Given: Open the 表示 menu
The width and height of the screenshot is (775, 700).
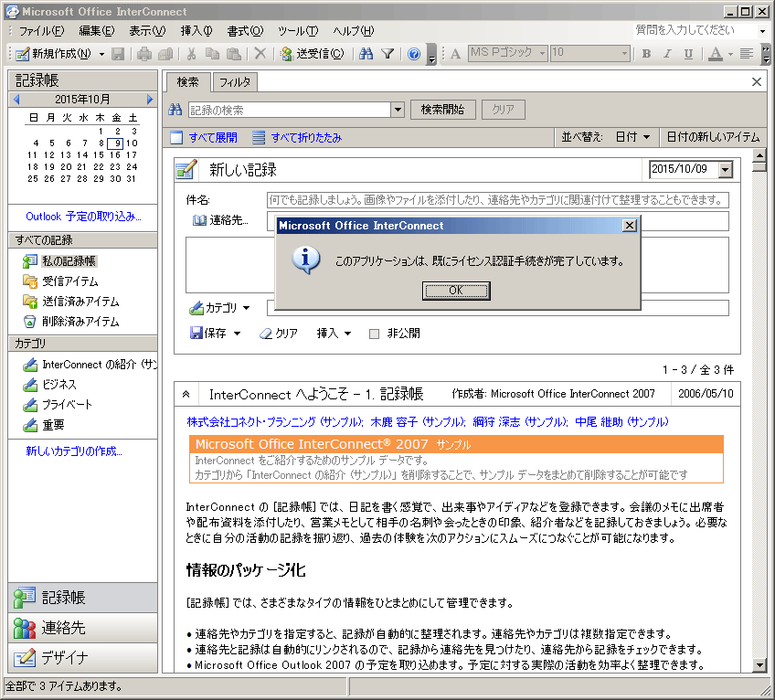Looking at the screenshot, I should [147, 31].
